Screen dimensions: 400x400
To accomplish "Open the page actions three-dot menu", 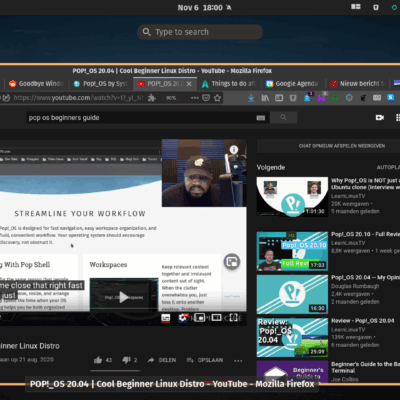I will coord(195,98).
